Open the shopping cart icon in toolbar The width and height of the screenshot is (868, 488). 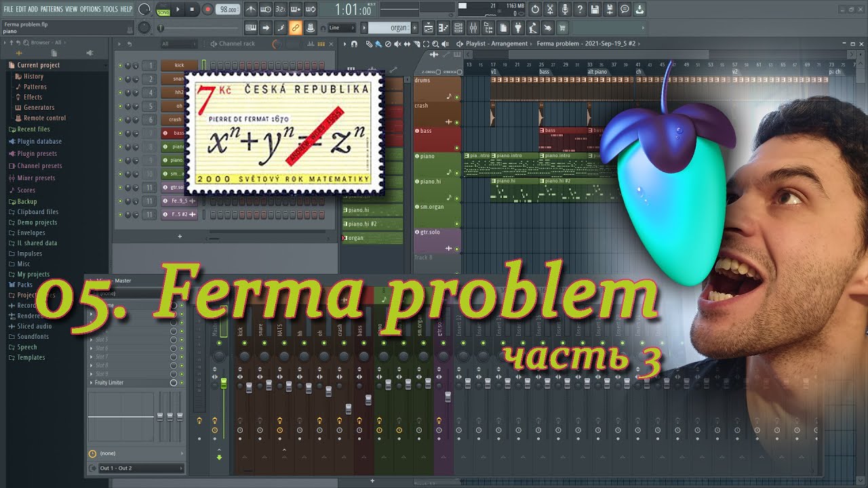(562, 28)
